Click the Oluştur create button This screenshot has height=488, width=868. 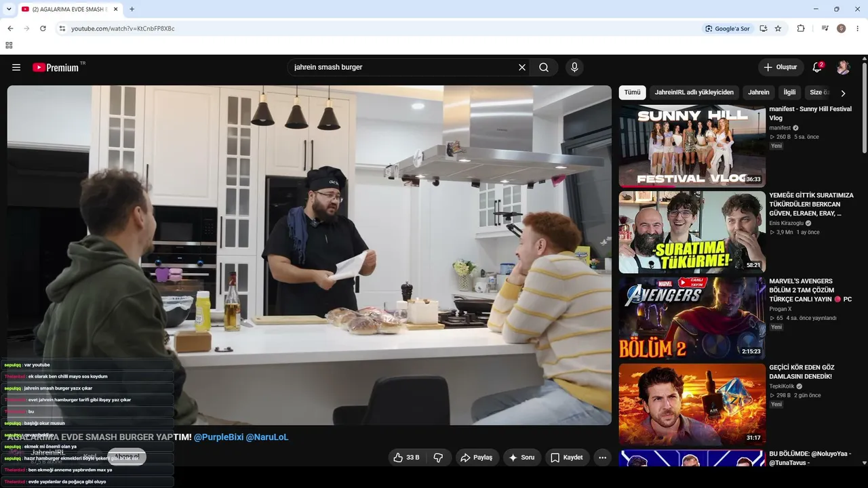point(781,67)
